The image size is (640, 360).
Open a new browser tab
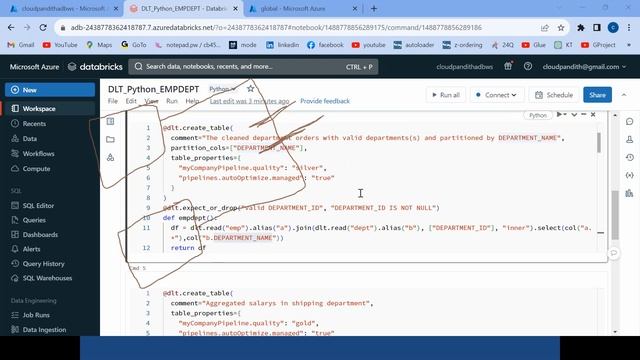tap(374, 9)
